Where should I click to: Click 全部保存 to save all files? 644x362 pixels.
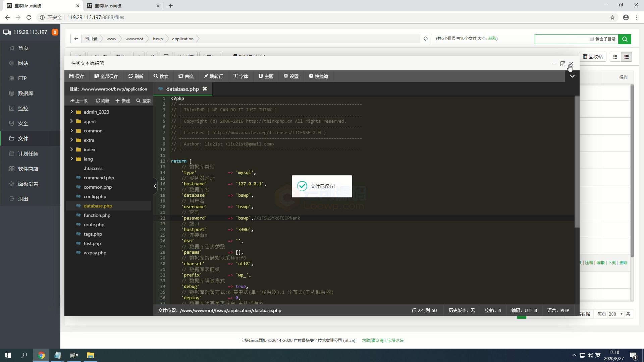point(106,76)
